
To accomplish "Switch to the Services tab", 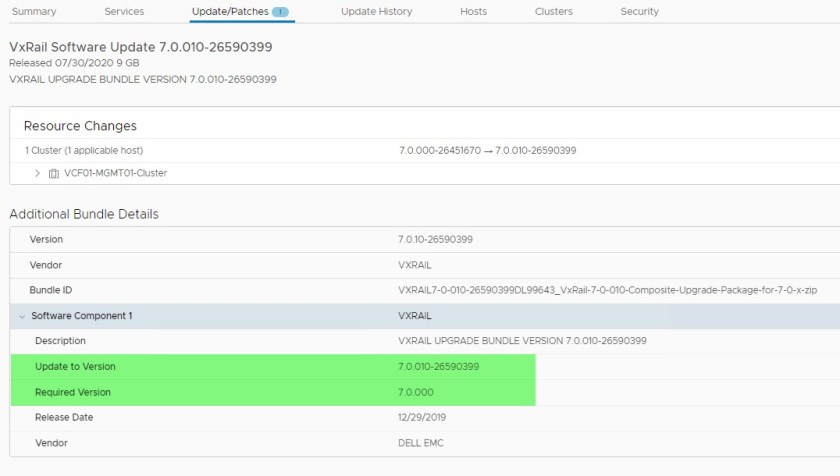I will point(124,12).
